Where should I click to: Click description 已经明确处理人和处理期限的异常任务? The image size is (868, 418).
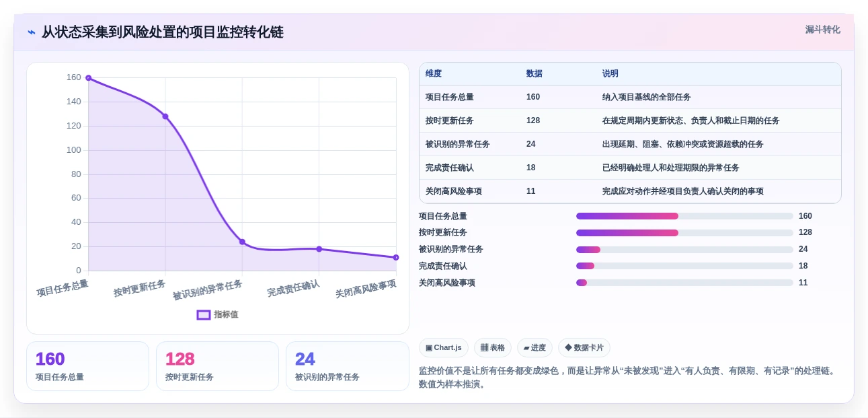[x=671, y=168]
